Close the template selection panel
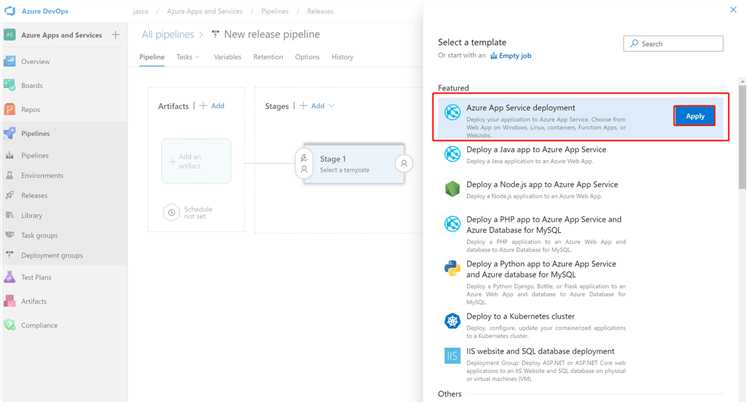 tap(733, 10)
